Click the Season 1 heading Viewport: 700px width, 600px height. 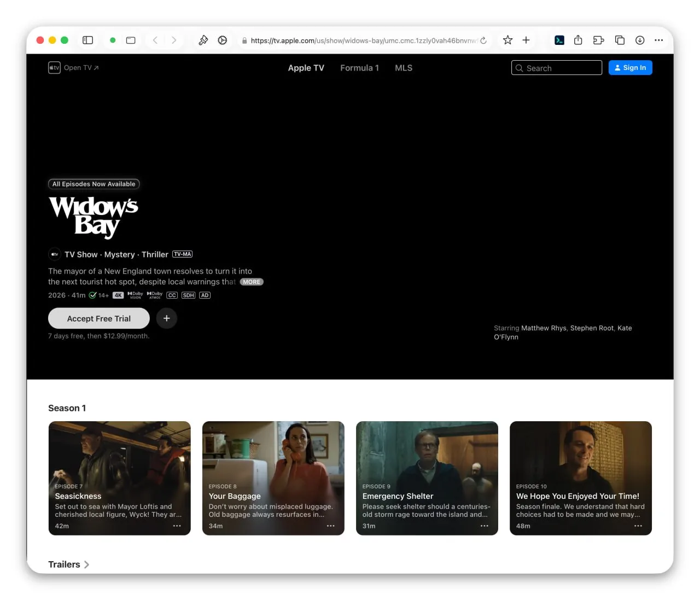pyautogui.click(x=67, y=408)
